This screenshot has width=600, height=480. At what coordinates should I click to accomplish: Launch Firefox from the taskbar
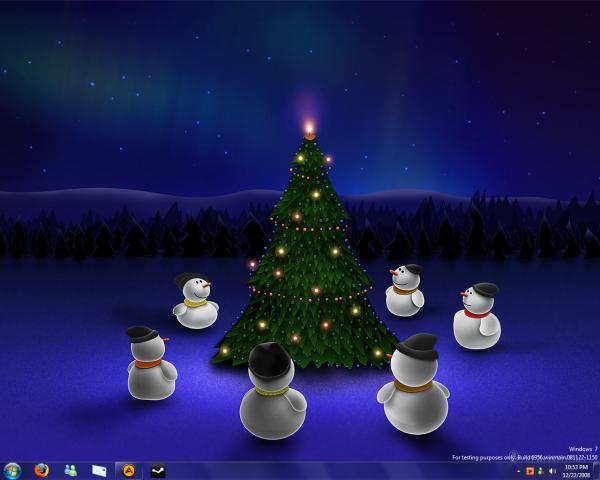pos(41,470)
